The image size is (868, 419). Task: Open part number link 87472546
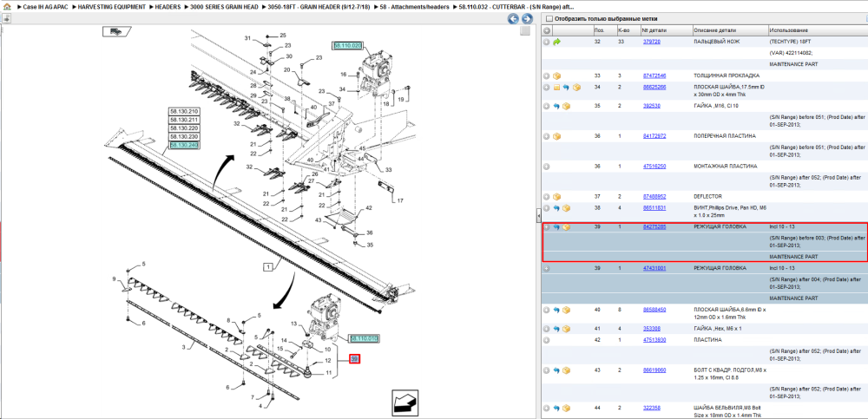coord(654,75)
